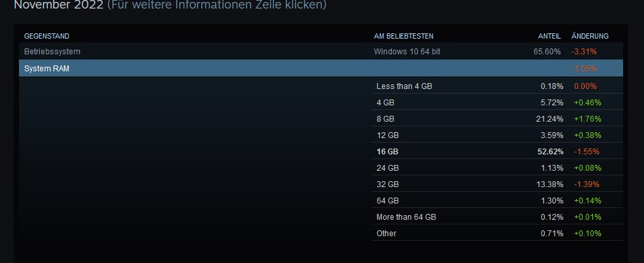This screenshot has width=644, height=263.
Task: Select the Other RAM row
Action: coord(497,233)
